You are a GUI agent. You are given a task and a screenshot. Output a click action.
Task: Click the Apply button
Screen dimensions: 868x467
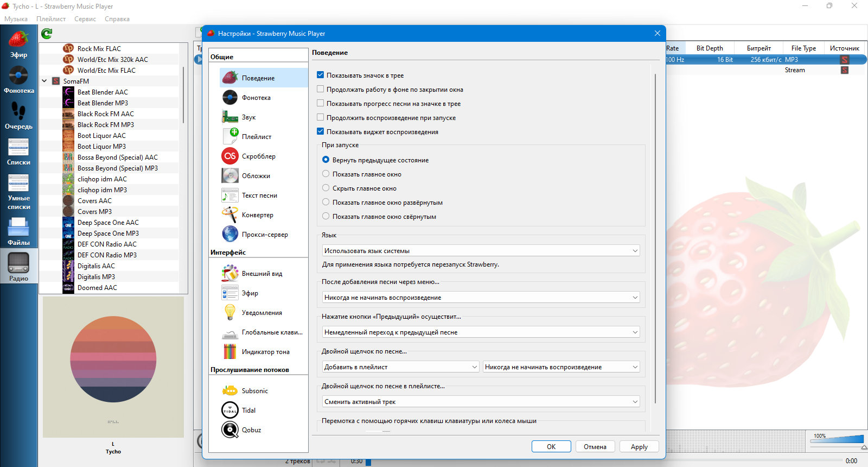[639, 446]
